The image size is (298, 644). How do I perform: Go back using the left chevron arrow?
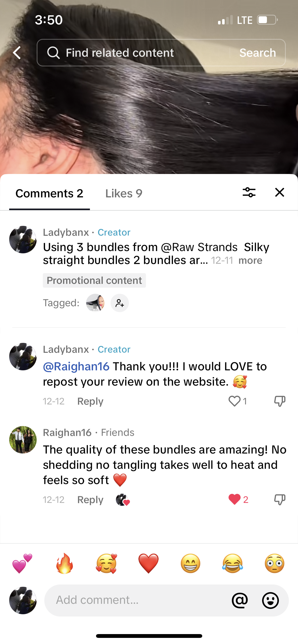tap(17, 53)
